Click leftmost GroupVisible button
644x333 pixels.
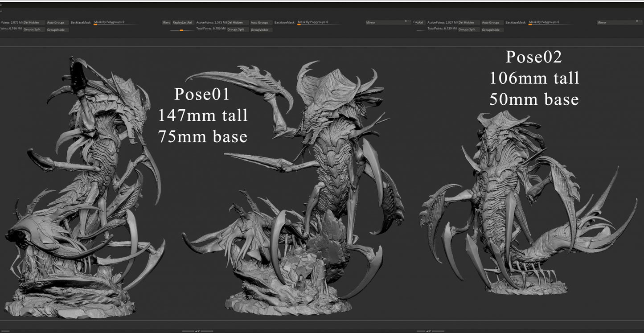pos(57,30)
